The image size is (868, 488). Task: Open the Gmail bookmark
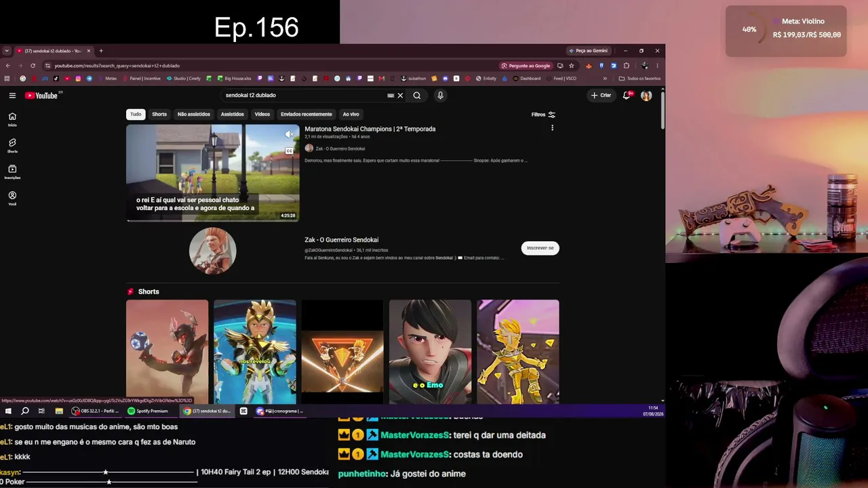point(382,79)
